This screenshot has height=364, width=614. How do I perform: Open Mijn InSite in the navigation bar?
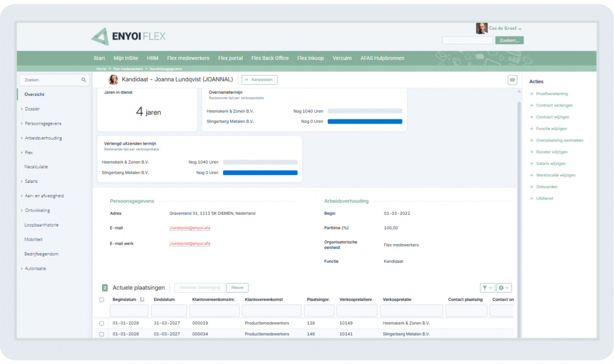point(126,58)
